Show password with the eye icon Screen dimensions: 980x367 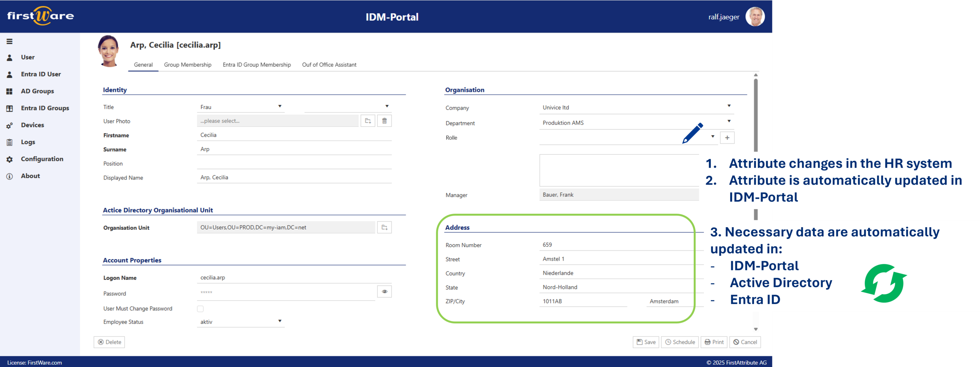click(384, 292)
